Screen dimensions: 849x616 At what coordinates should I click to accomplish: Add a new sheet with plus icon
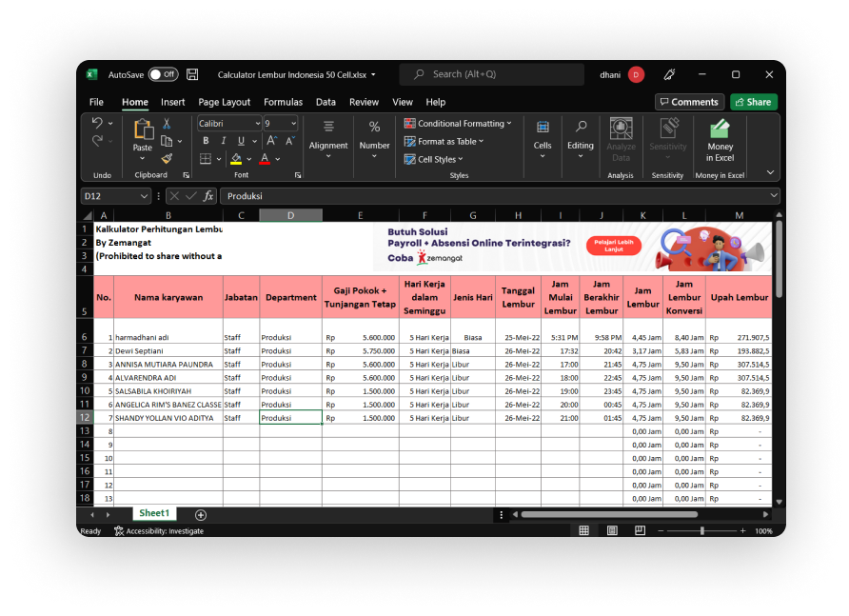coord(201,514)
